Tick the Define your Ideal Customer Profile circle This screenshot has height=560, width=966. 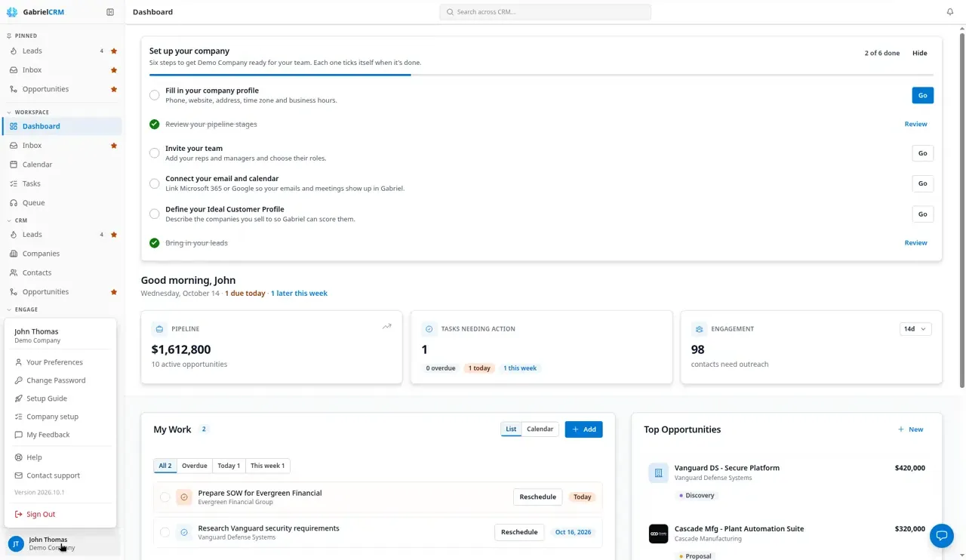[155, 214]
